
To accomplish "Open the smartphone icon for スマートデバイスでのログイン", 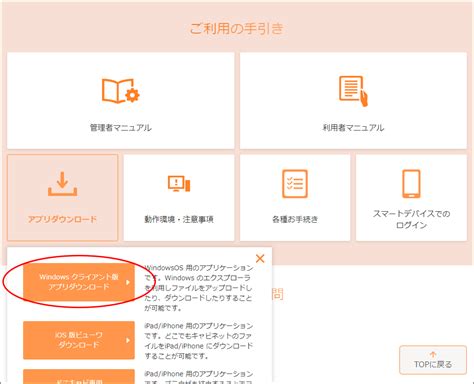I will pos(411,184).
